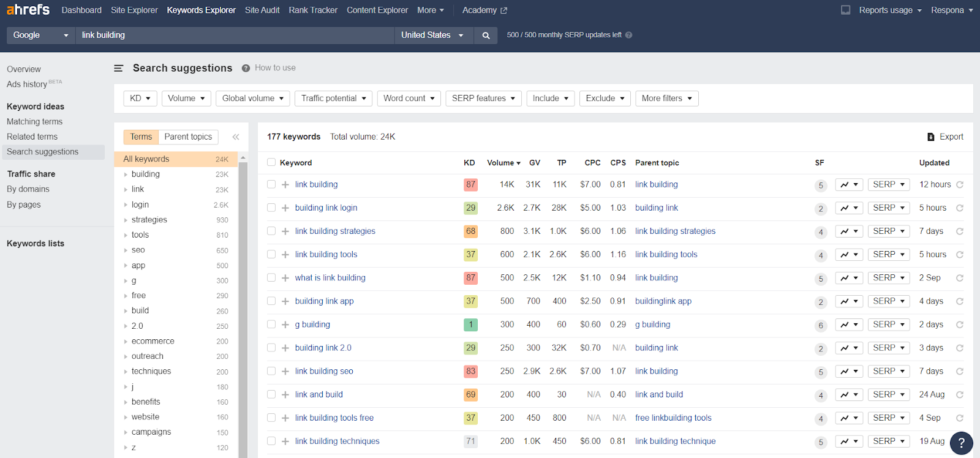
Task: Check the link building tools checkbox
Action: [x=271, y=254]
